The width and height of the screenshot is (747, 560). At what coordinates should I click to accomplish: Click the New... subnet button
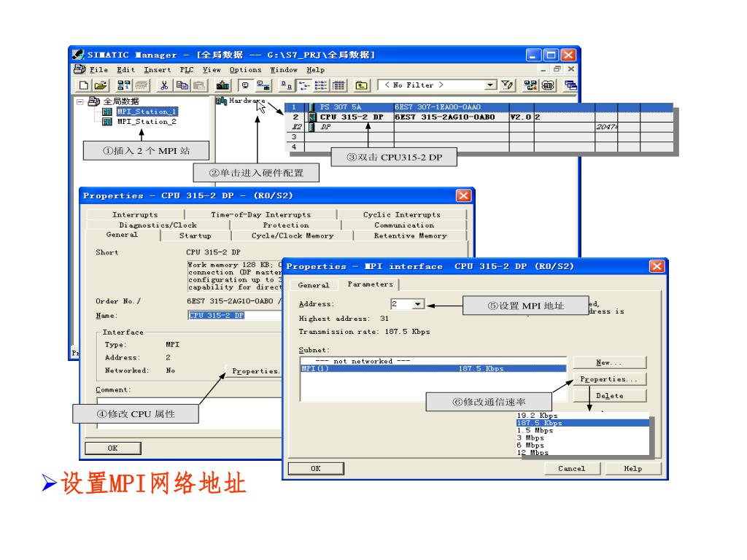(x=609, y=362)
